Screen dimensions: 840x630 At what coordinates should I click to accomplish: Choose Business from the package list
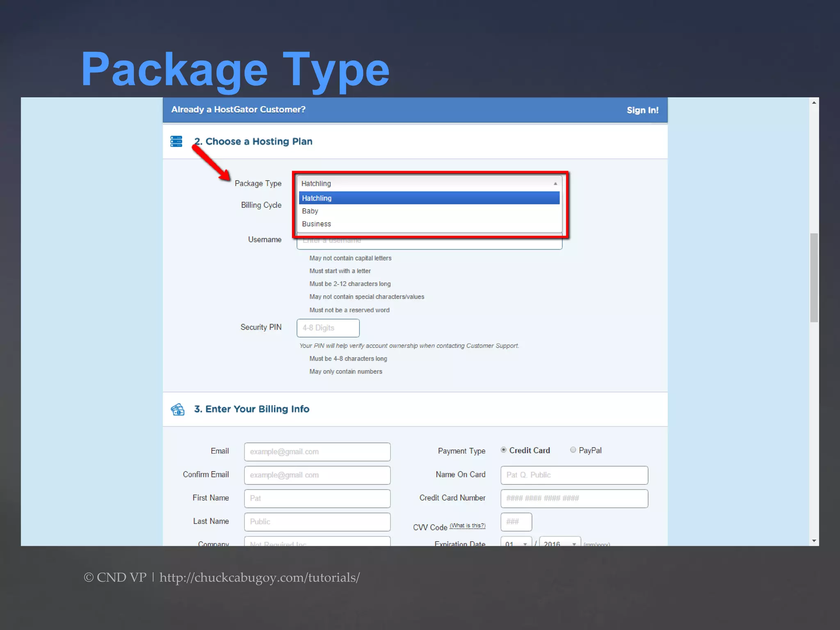(429, 224)
